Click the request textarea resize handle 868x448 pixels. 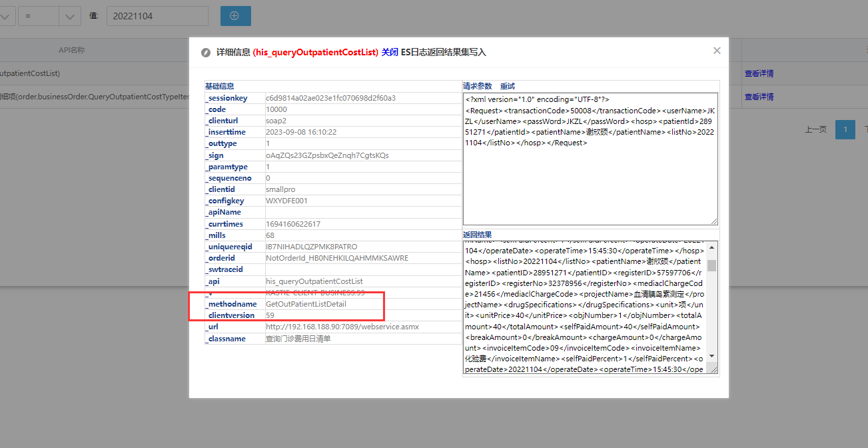point(713,220)
